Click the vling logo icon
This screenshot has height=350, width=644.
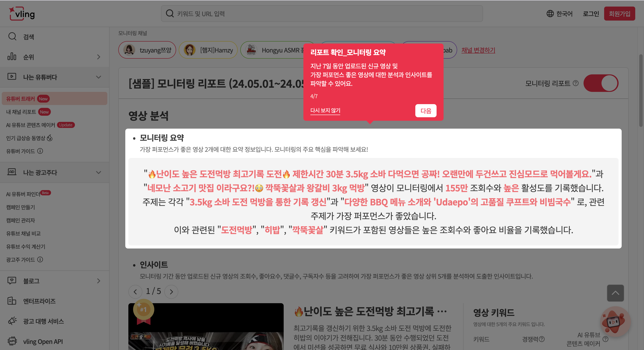[22, 14]
